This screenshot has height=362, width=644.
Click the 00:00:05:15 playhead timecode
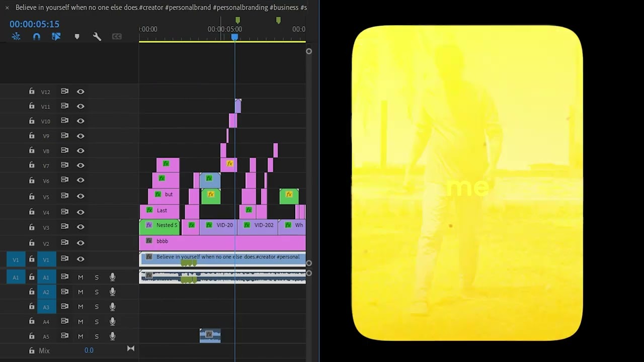click(x=34, y=24)
